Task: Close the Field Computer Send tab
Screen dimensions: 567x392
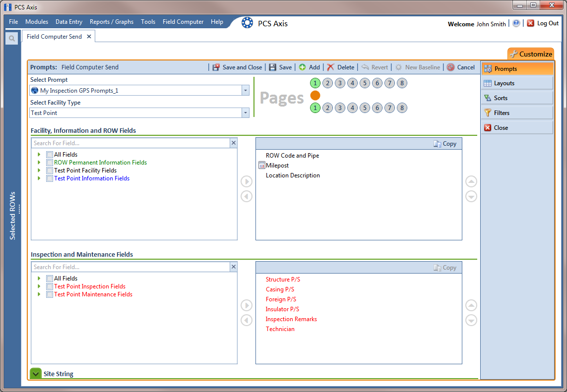Action: click(89, 37)
